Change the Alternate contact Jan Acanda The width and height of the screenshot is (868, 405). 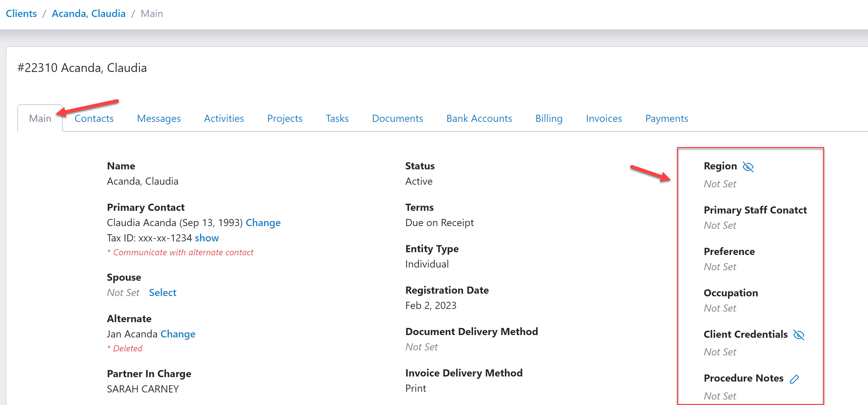pos(178,334)
